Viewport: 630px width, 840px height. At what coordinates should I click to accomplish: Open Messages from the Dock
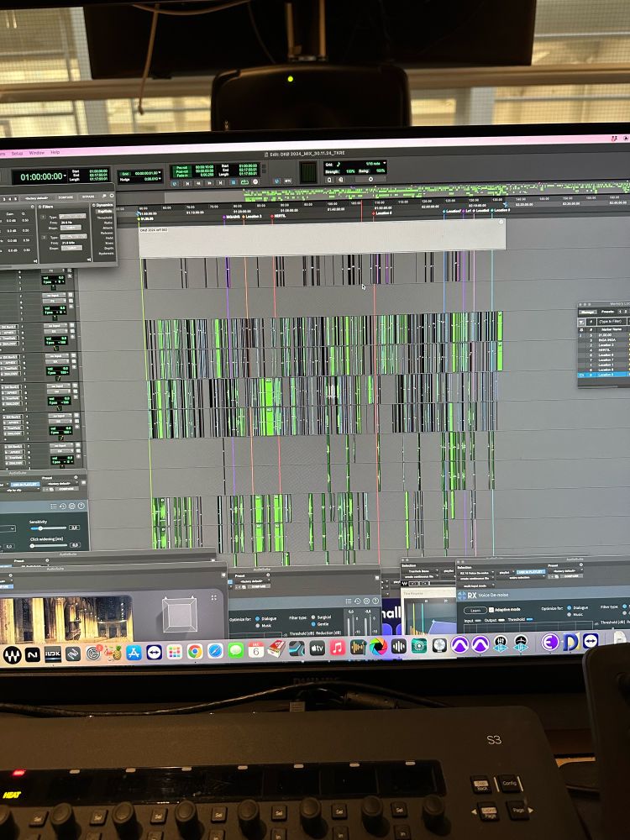(236, 650)
